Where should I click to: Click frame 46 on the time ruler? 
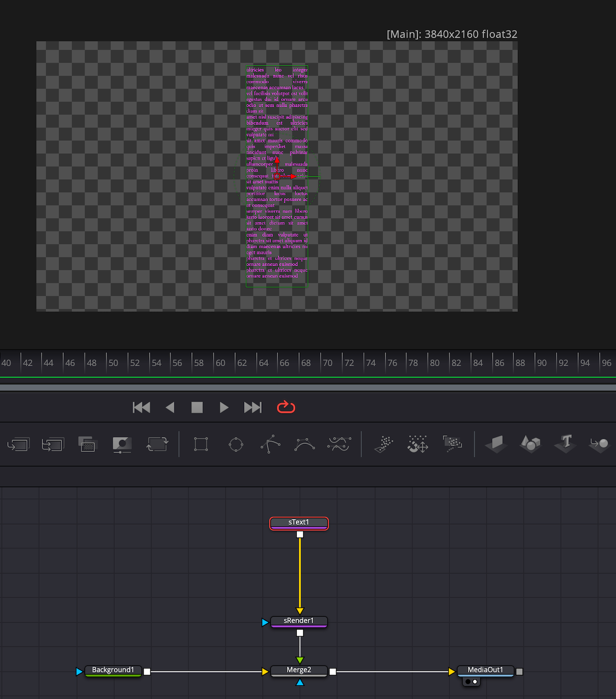pyautogui.click(x=70, y=363)
